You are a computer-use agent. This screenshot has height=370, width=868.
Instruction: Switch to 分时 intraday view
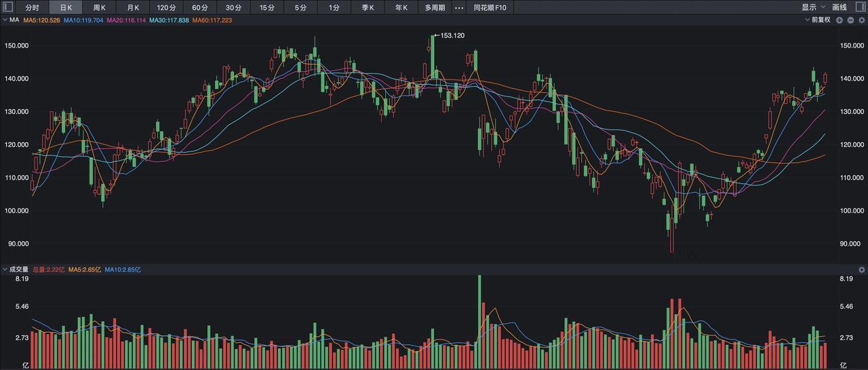pos(32,7)
